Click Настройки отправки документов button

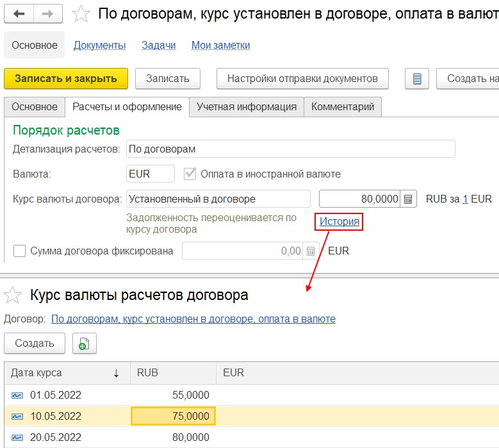pyautogui.click(x=302, y=79)
